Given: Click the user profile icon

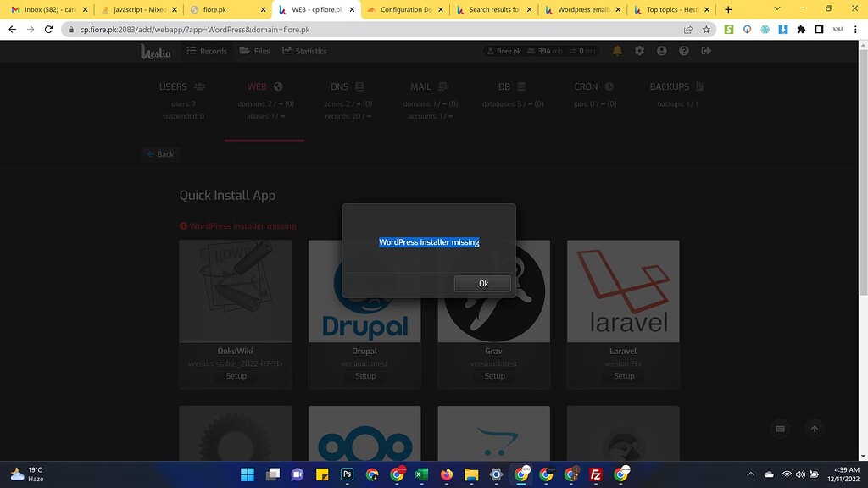Looking at the screenshot, I should [661, 51].
